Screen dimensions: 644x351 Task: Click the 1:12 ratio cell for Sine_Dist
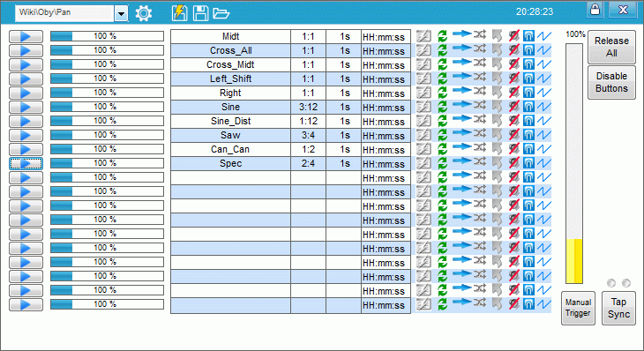pos(308,121)
